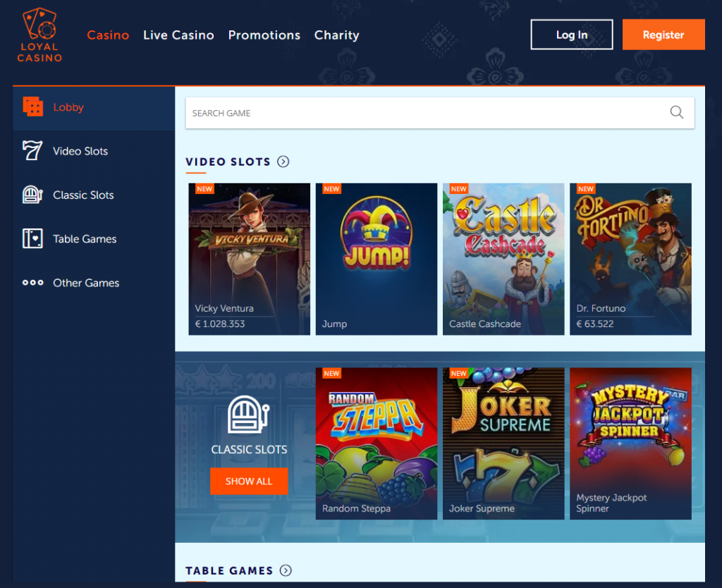The height and width of the screenshot is (588, 722).
Task: Open the Promotions nav tab
Action: coord(264,35)
